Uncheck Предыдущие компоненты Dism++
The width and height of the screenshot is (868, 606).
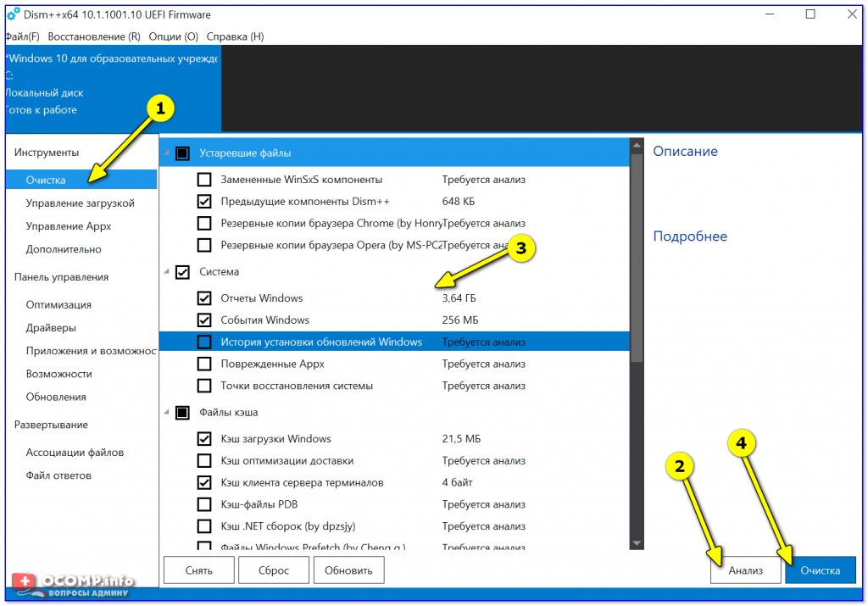pos(204,202)
